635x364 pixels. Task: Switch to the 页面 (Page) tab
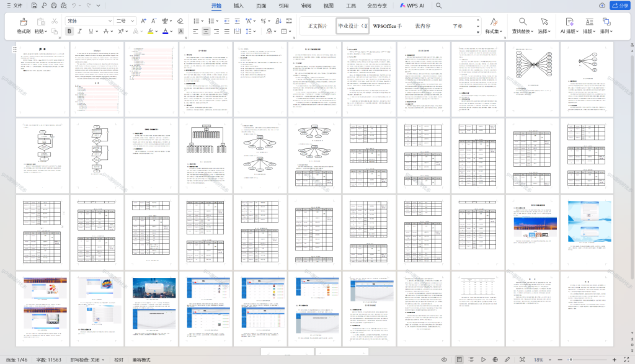coord(261,6)
